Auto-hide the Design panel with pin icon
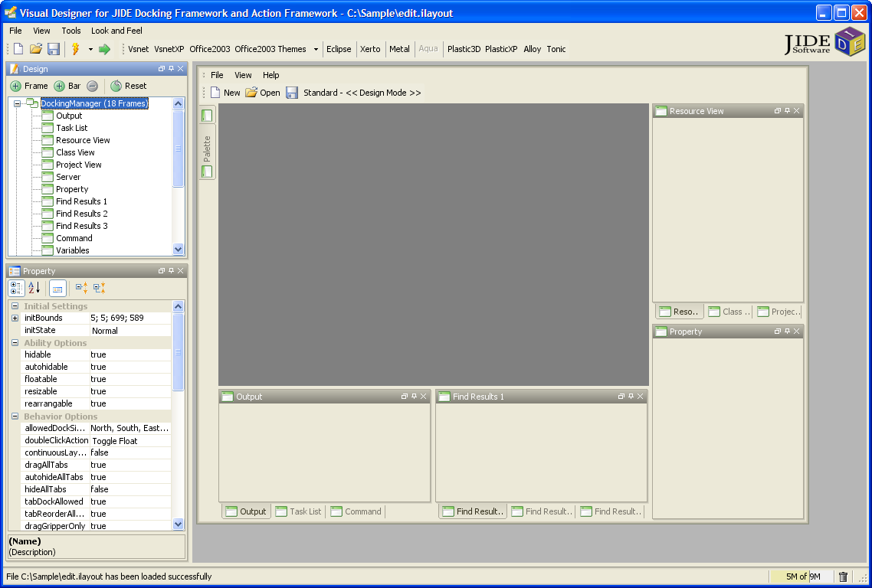 [x=171, y=68]
